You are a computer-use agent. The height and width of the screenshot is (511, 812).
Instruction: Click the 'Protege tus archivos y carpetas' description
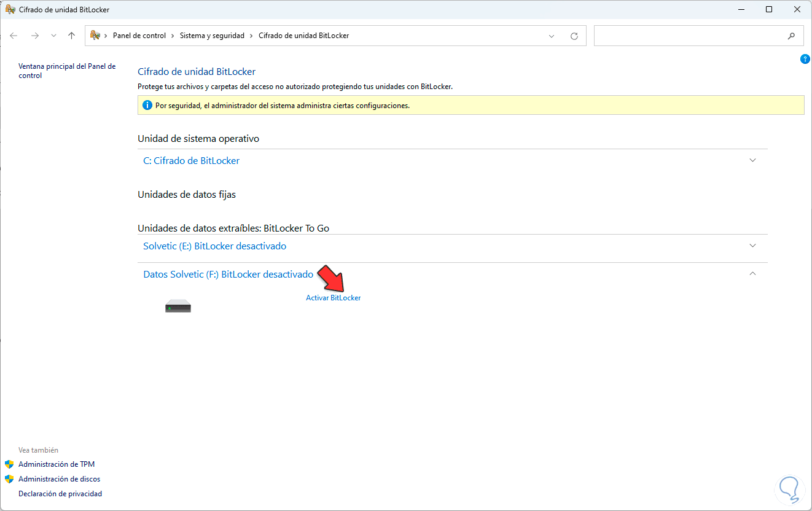click(x=295, y=87)
